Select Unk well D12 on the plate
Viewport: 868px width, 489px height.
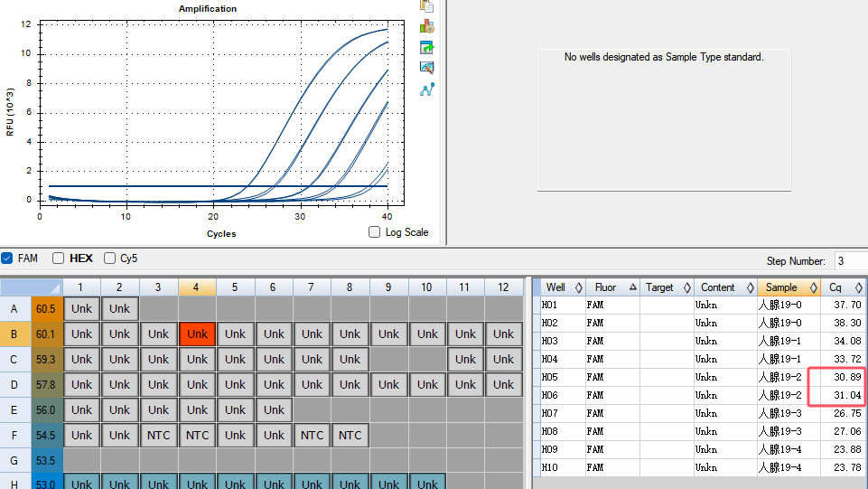coord(504,385)
